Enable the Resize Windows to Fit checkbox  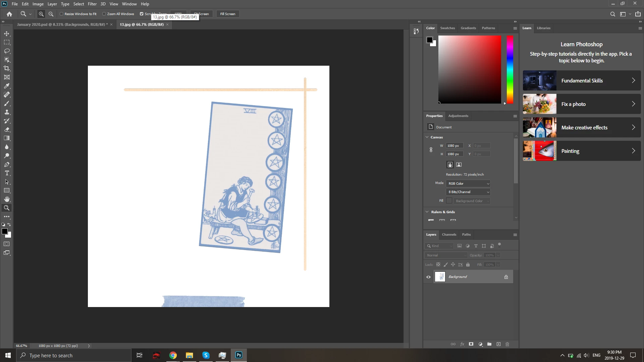pyautogui.click(x=61, y=14)
